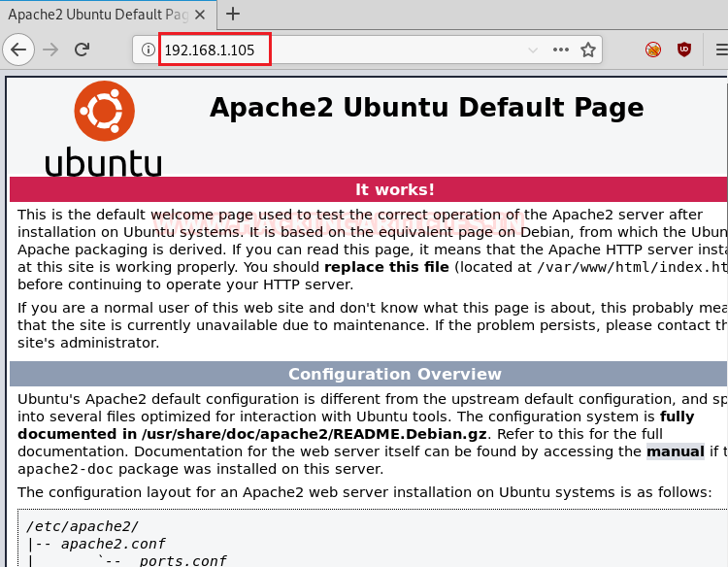Click the 'Configuration Overview' section heading
Screen dimensions: 728x567
(395, 374)
